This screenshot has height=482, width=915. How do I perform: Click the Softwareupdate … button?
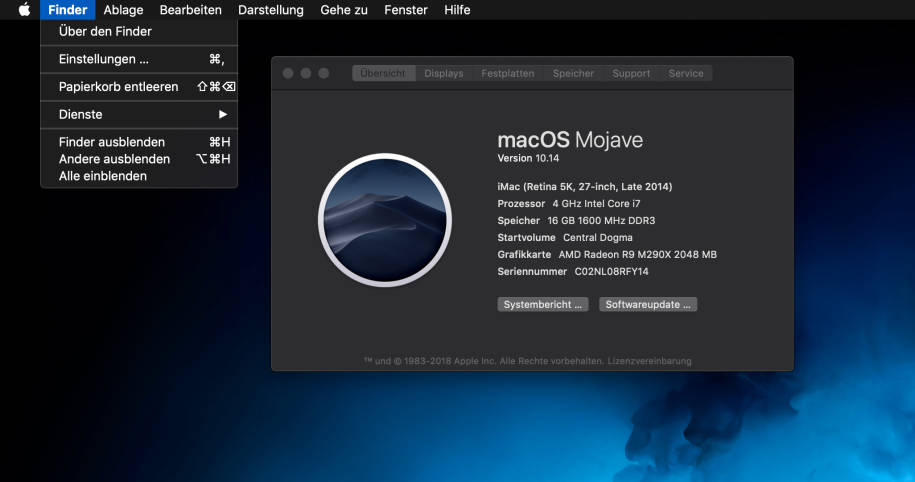648,305
